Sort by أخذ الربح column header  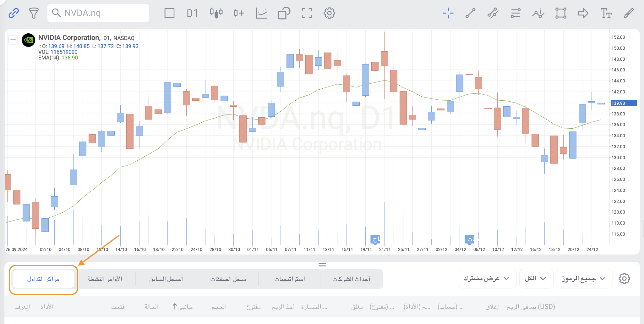(x=283, y=307)
